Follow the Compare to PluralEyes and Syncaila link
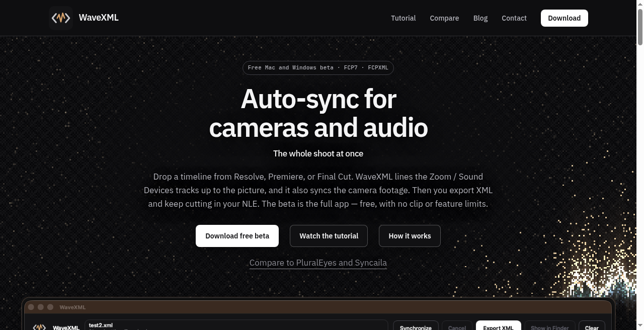This screenshot has width=644, height=330. (x=318, y=263)
